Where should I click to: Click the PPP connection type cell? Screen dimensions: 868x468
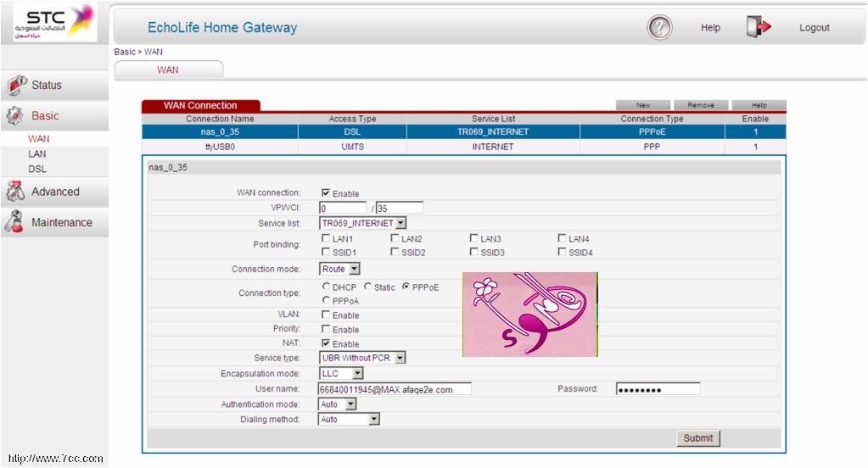[x=652, y=147]
